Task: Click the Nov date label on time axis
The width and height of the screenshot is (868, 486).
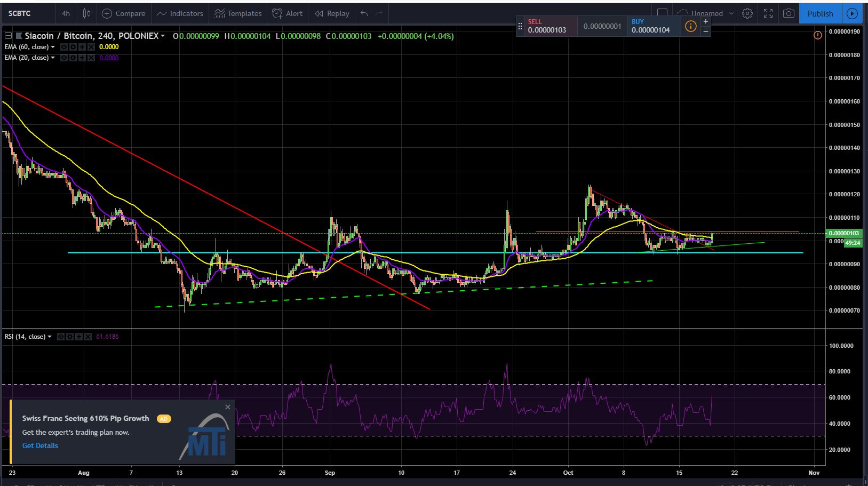Action: (x=814, y=472)
